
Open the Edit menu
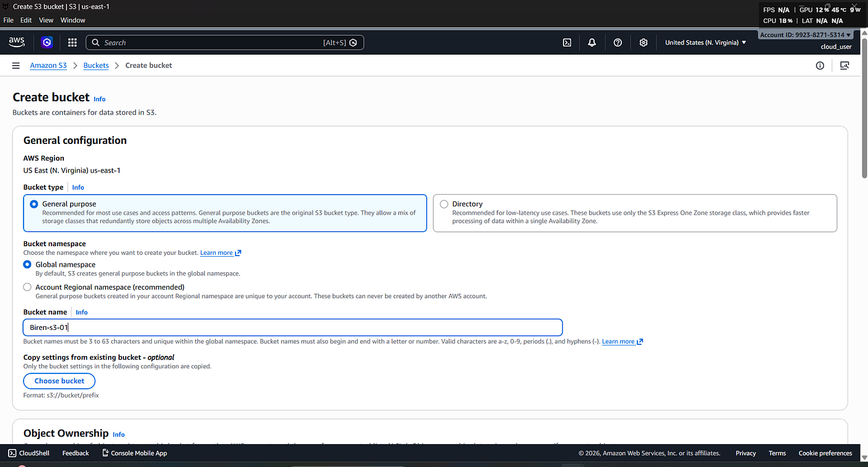coord(26,20)
